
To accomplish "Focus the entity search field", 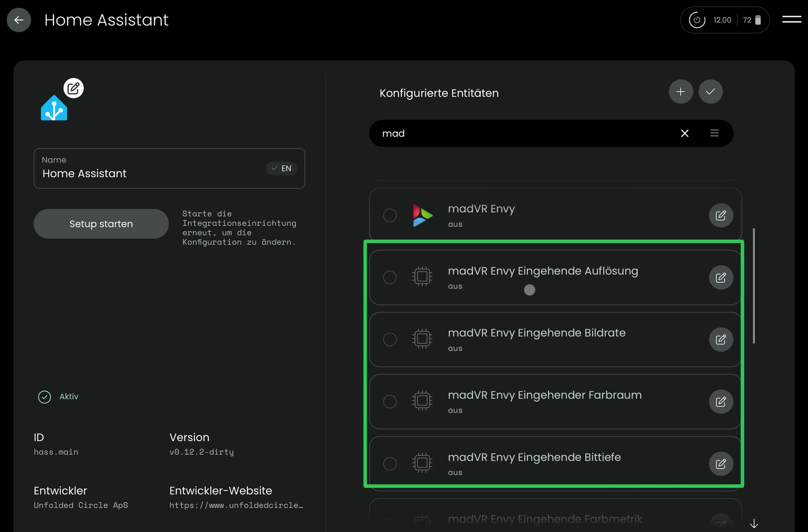I will 522,133.
